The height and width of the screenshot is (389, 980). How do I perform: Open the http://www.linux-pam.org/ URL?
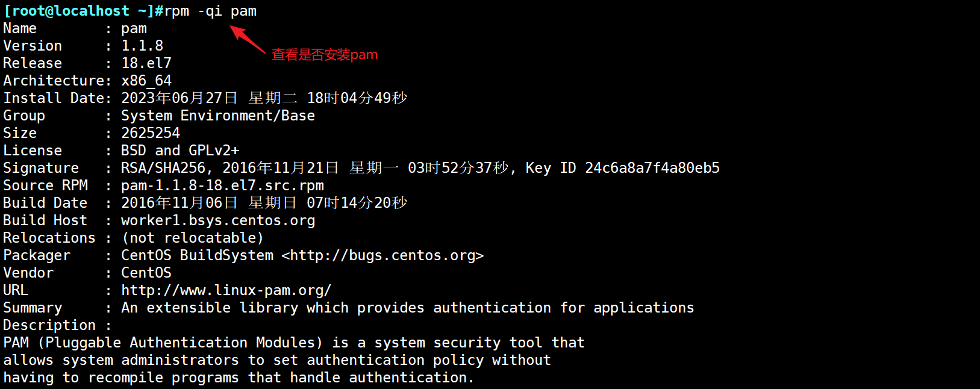point(226,290)
